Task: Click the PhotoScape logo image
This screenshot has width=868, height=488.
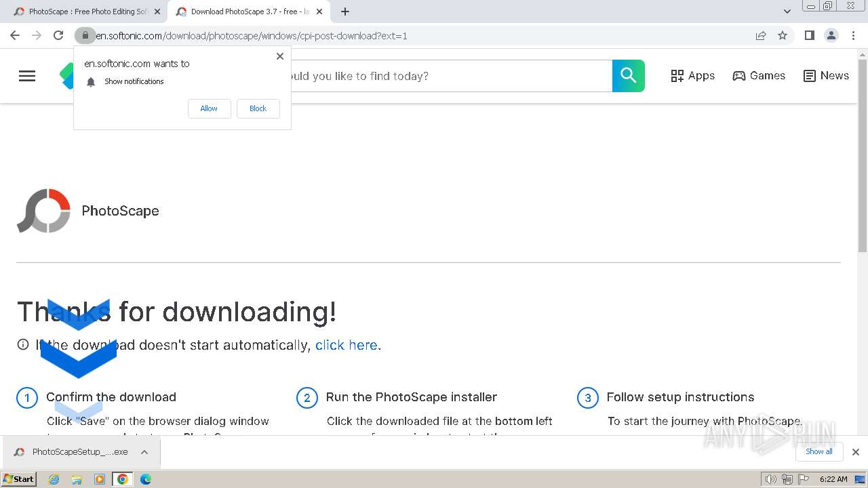Action: 43,211
